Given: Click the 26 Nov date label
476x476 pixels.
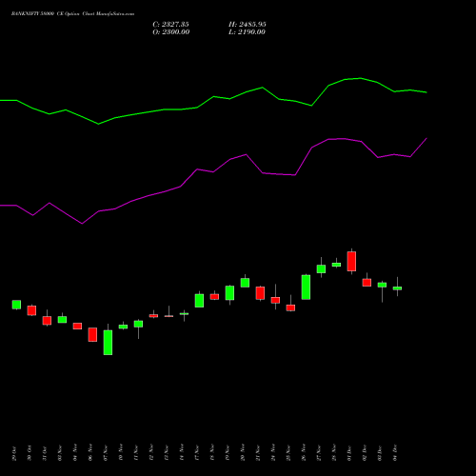Looking at the screenshot, I should [304, 453].
